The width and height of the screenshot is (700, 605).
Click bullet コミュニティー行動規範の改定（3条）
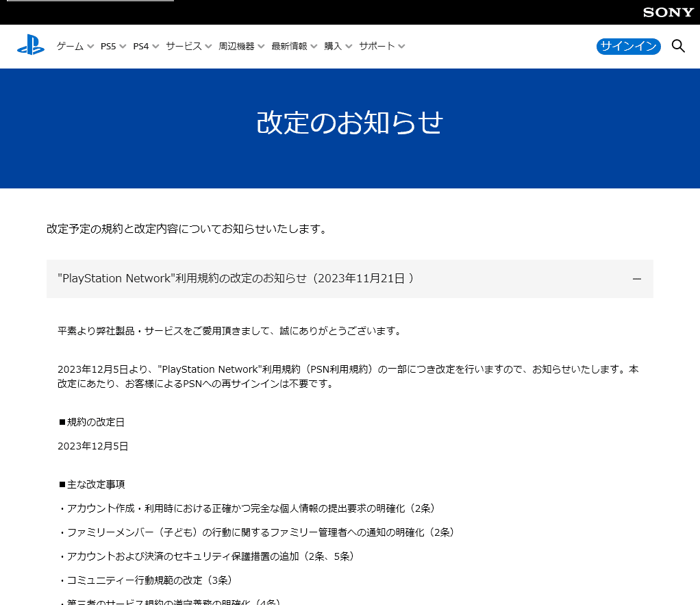point(146,580)
